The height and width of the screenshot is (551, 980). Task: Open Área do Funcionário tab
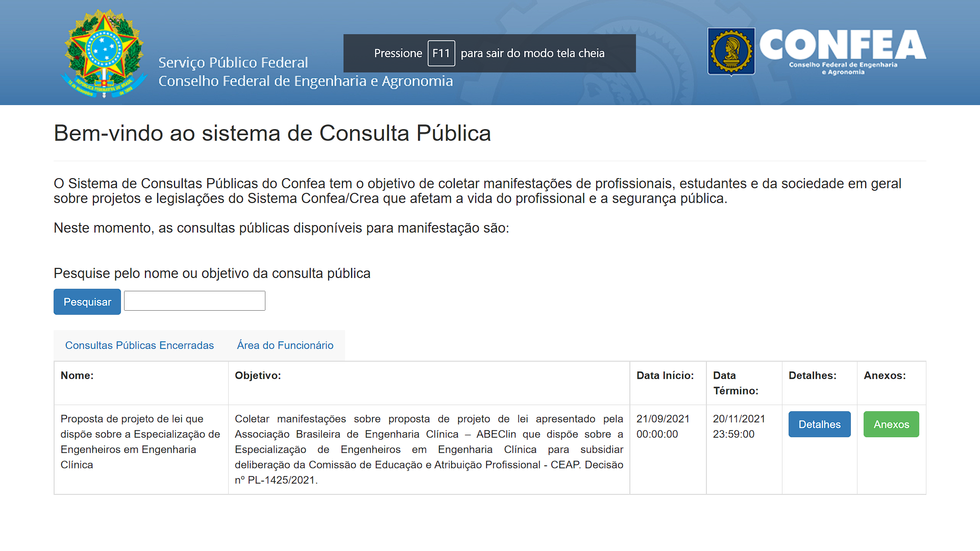(x=285, y=345)
